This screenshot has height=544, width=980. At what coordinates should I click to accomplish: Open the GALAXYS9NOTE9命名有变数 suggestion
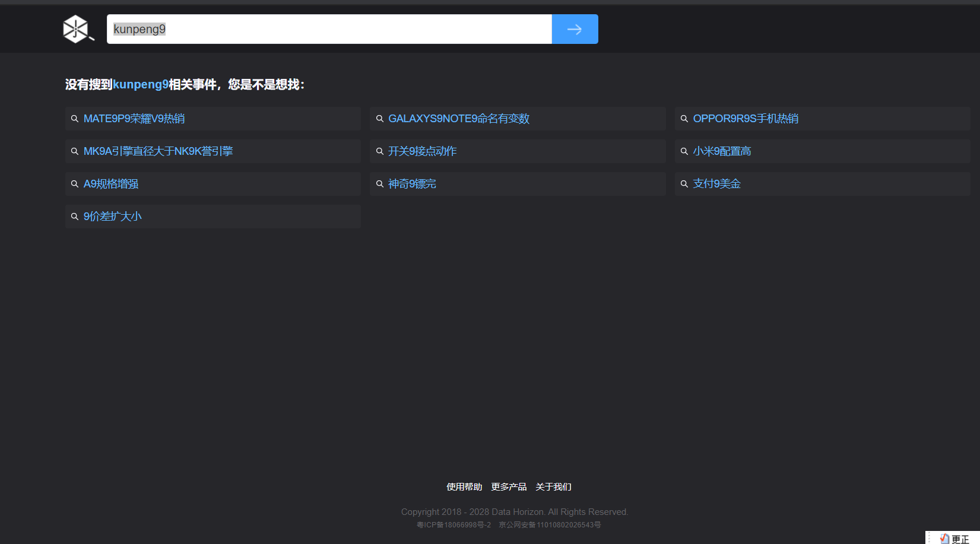coord(518,119)
